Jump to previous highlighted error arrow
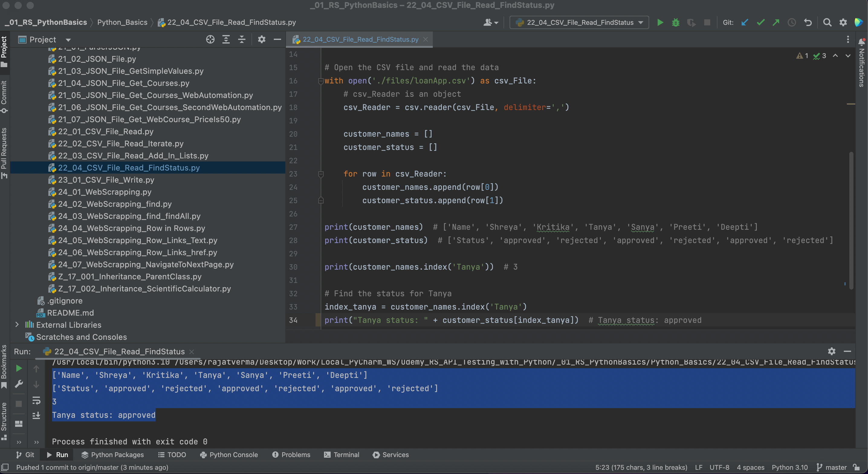The image size is (868, 474). click(x=835, y=56)
